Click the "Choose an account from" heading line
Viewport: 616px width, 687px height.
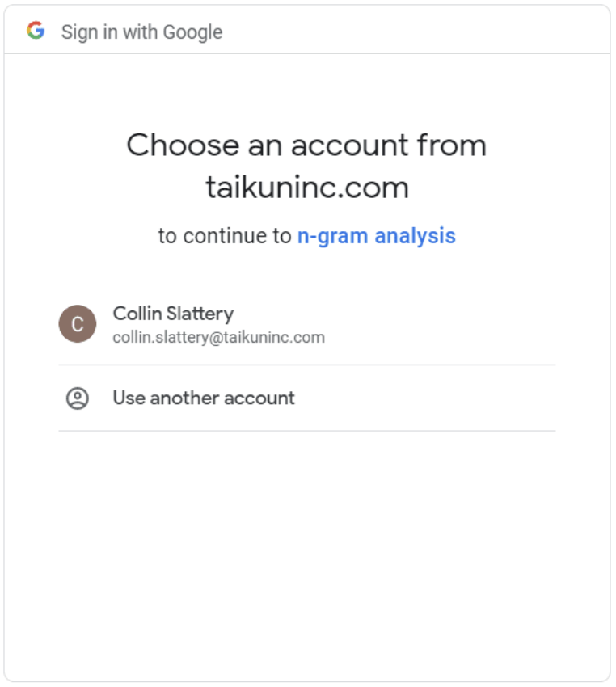coord(306,145)
